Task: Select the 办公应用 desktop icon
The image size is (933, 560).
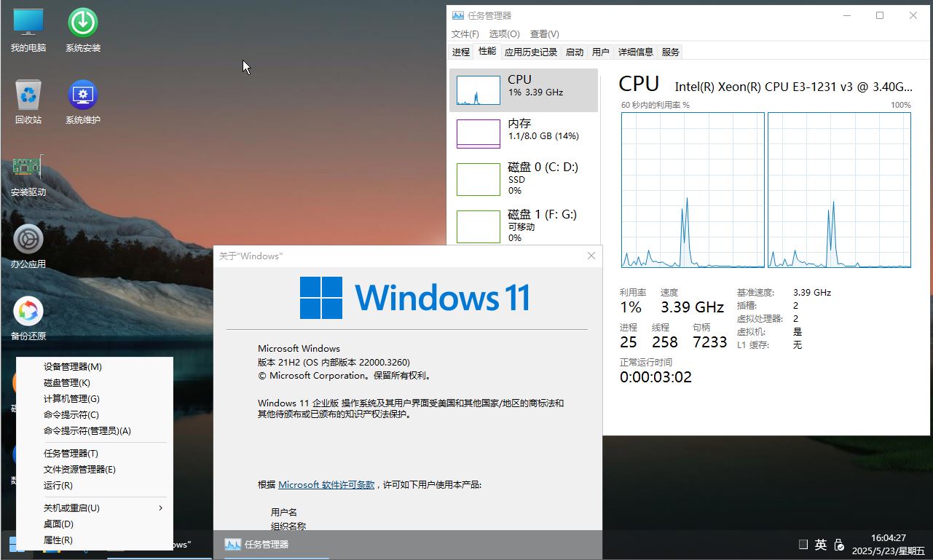Action: (28, 246)
